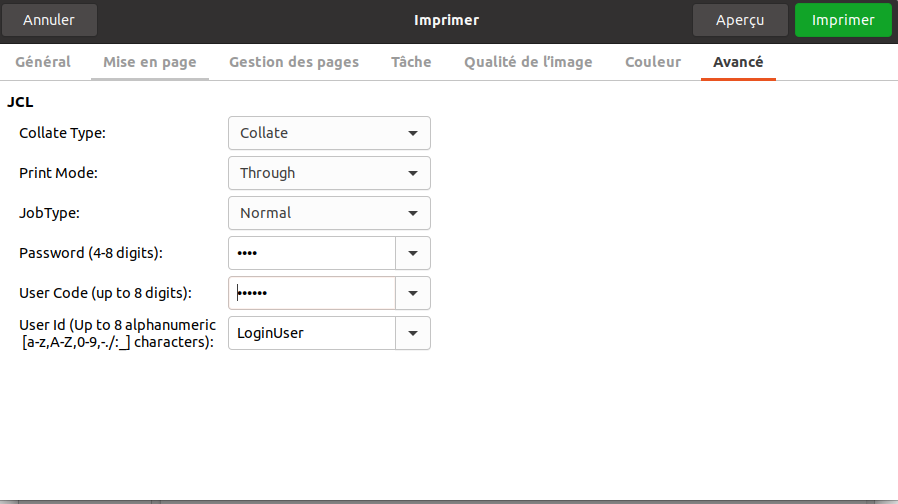This screenshot has width=898, height=504.
Task: Open the Print Mode dropdown set to Through
Action: pyautogui.click(x=329, y=173)
